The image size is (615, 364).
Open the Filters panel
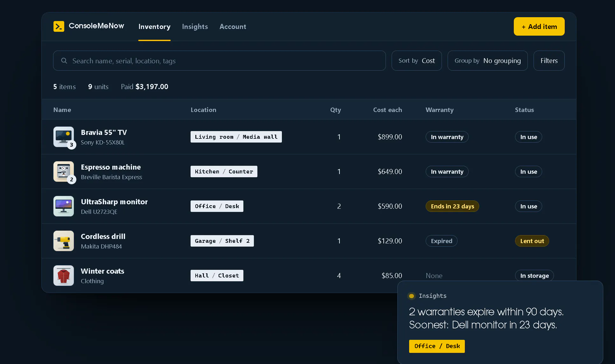click(549, 60)
